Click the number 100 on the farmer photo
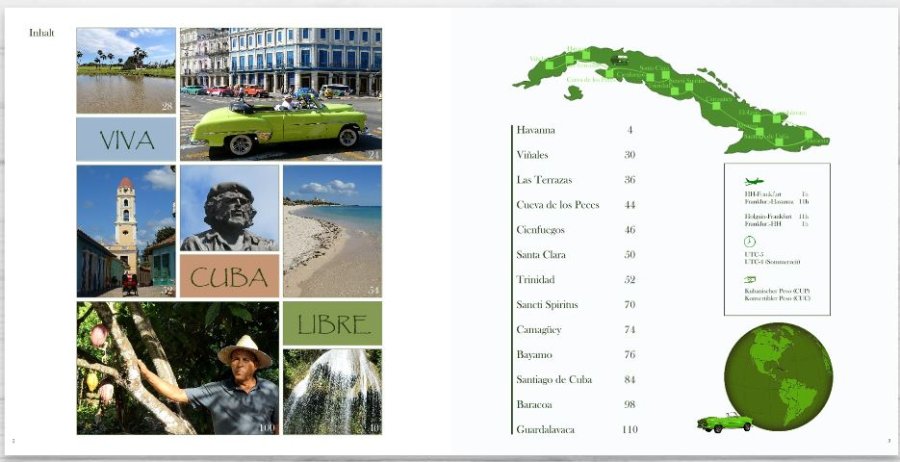Image resolution: width=900 pixels, height=462 pixels. (x=267, y=428)
